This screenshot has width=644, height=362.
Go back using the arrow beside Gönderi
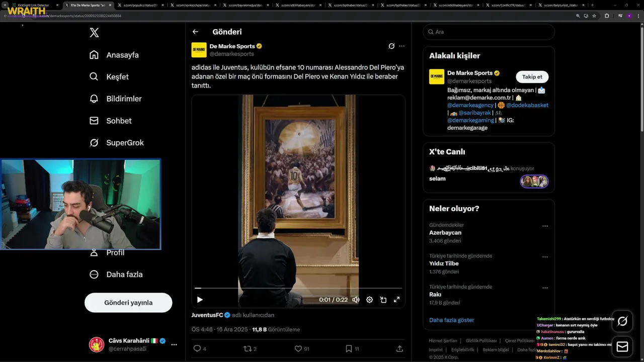(x=195, y=32)
